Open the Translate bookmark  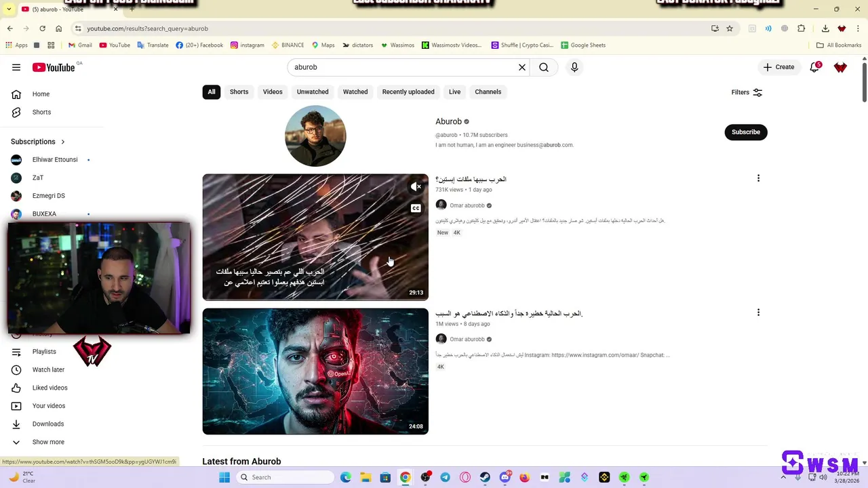(x=153, y=45)
